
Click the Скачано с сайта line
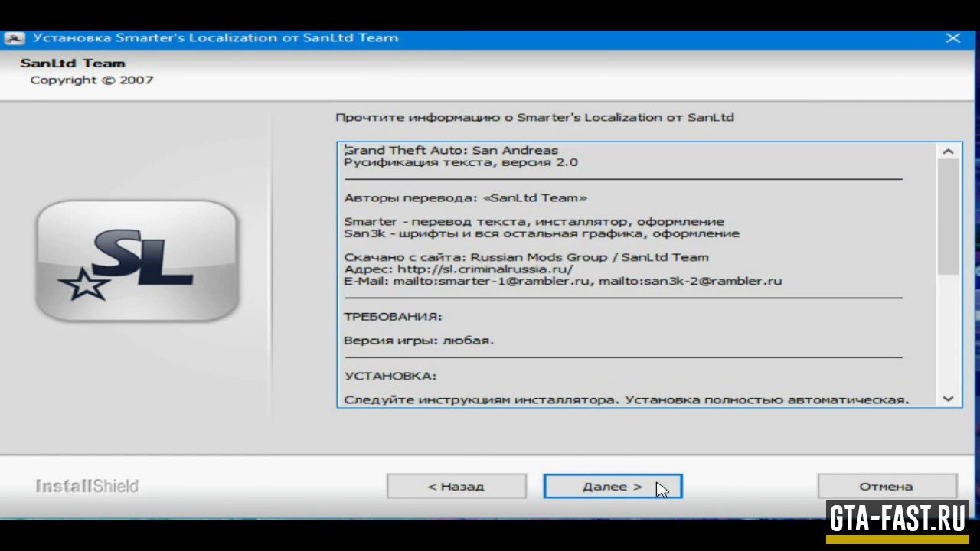[526, 257]
